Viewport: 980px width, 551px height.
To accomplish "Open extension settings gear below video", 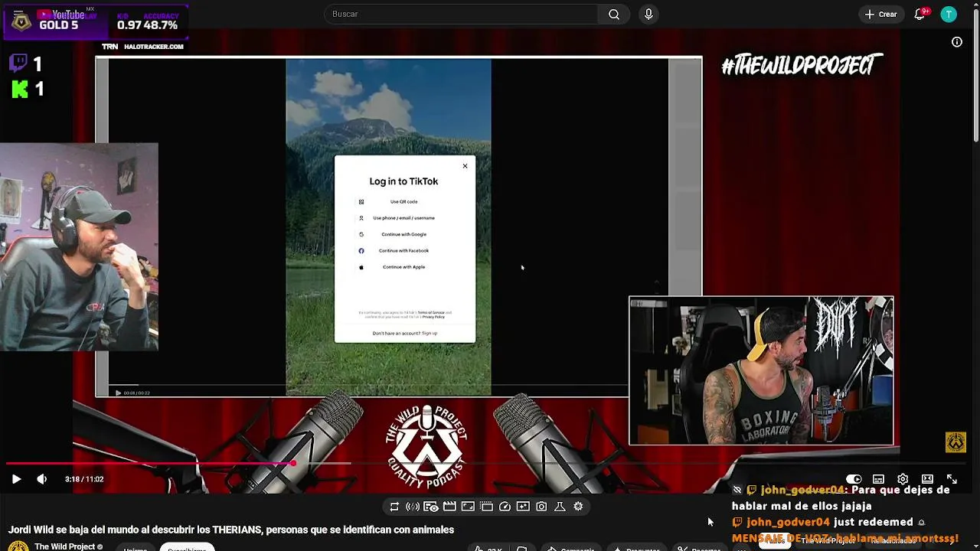I will [x=578, y=507].
